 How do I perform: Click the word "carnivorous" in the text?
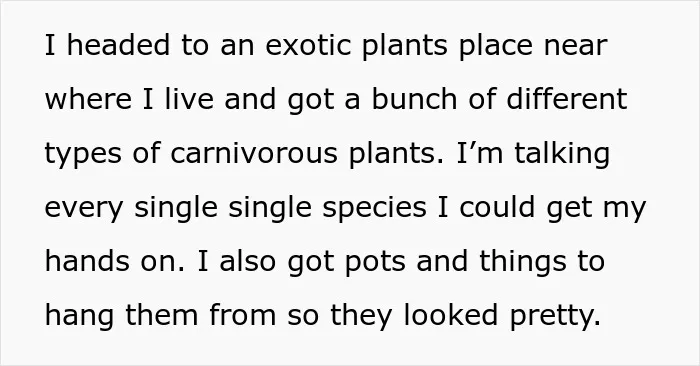click(254, 153)
